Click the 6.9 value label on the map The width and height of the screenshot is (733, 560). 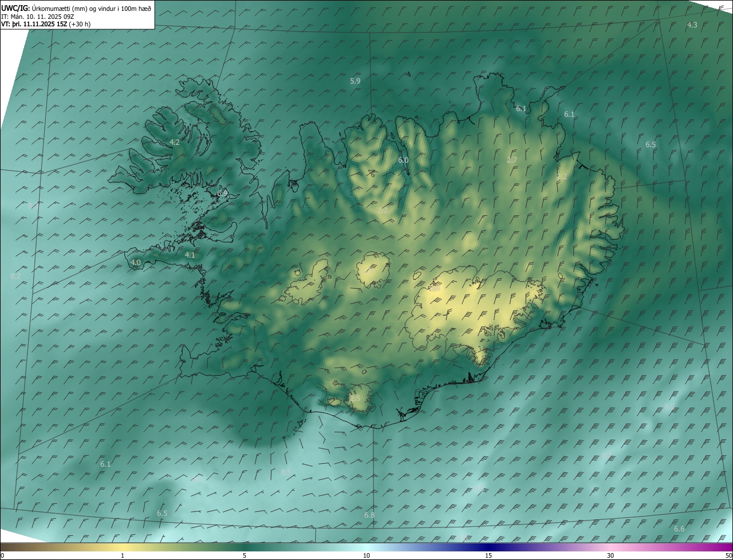(x=222, y=194)
